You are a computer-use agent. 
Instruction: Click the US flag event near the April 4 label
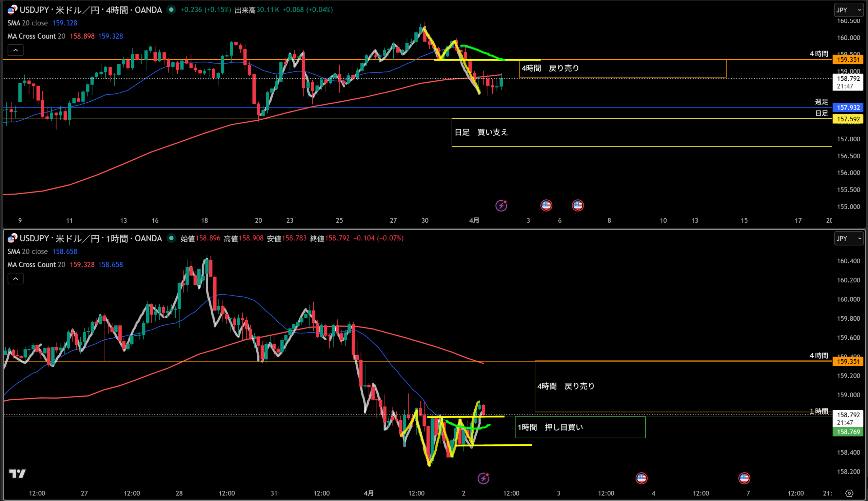click(641, 478)
